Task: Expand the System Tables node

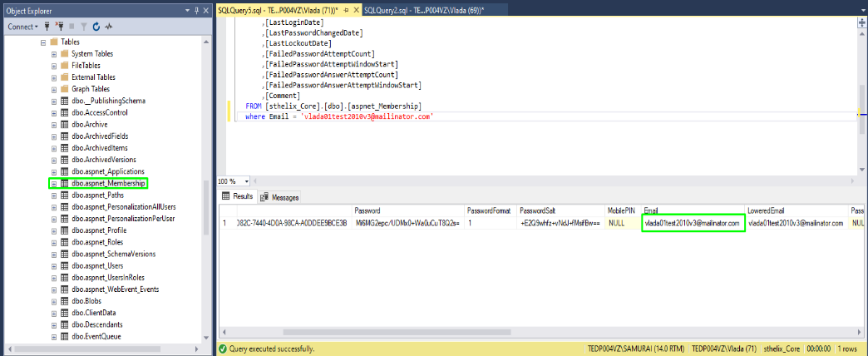Action: 54,54
